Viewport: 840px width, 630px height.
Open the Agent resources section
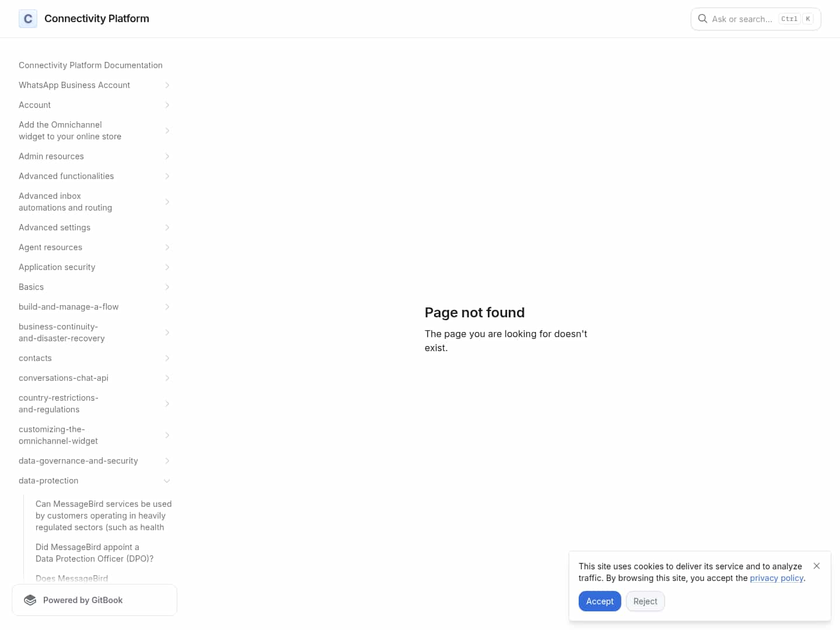51,247
